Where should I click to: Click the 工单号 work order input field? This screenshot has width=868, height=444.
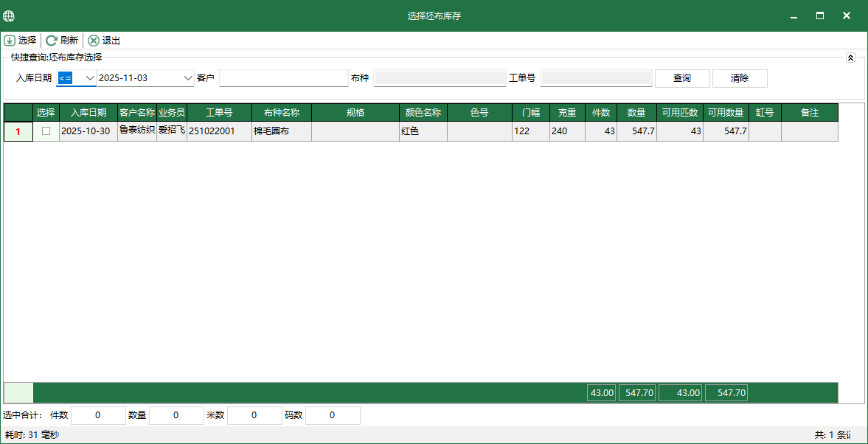point(596,77)
